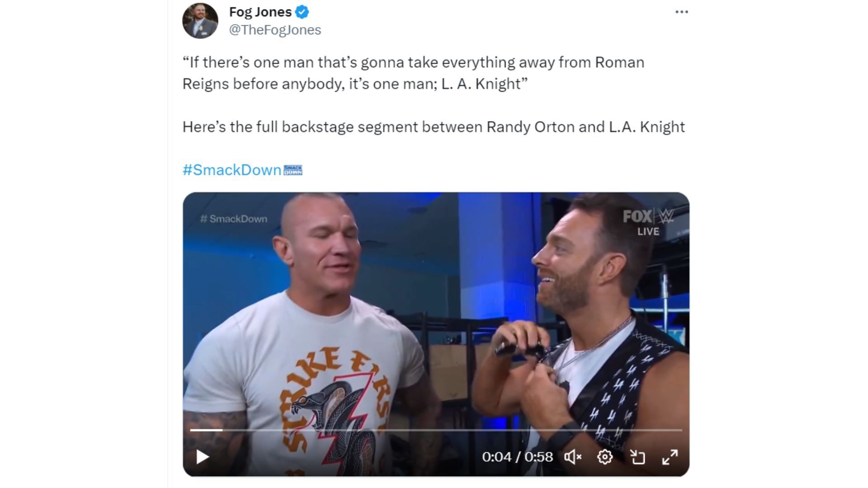Click the verified badge beside Fog Jones

click(x=302, y=12)
